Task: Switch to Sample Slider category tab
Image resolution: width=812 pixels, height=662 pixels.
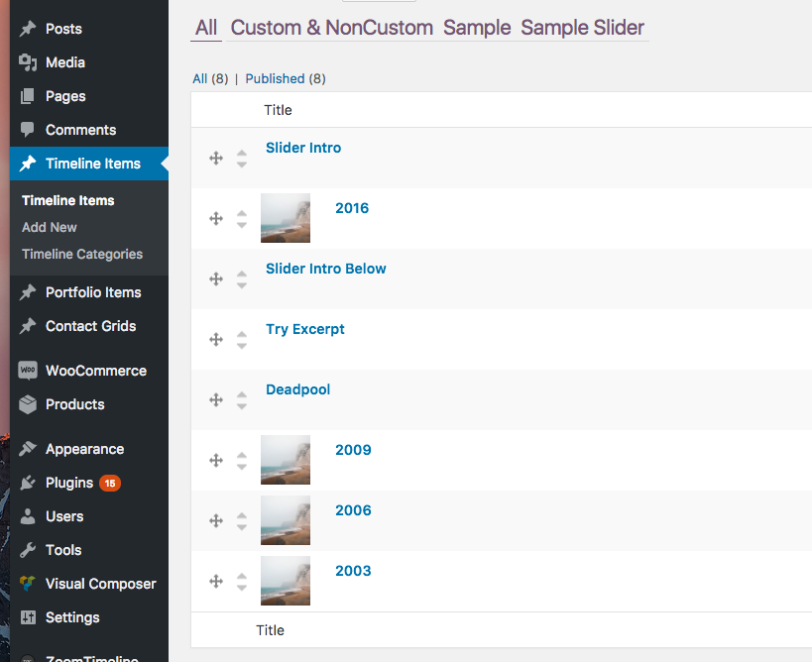Action: [582, 28]
